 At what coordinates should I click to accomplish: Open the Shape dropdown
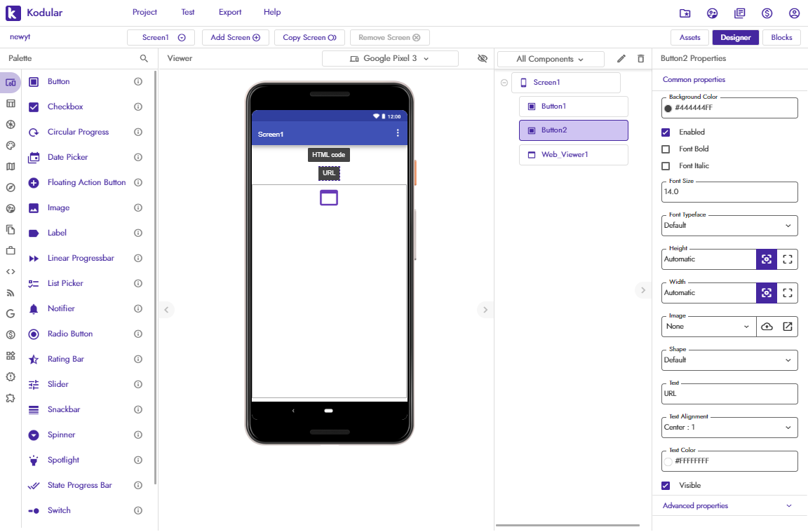729,360
